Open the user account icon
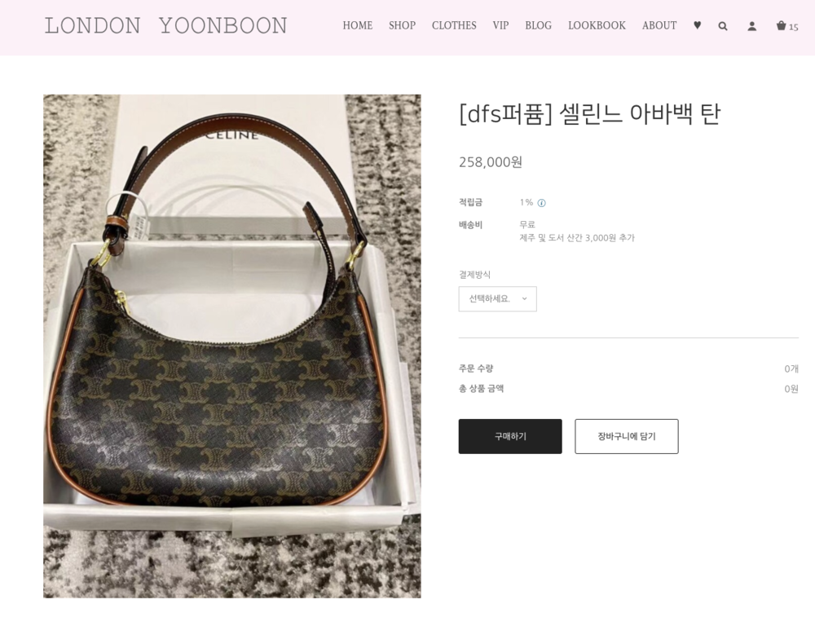This screenshot has height=644, width=815. (x=751, y=26)
